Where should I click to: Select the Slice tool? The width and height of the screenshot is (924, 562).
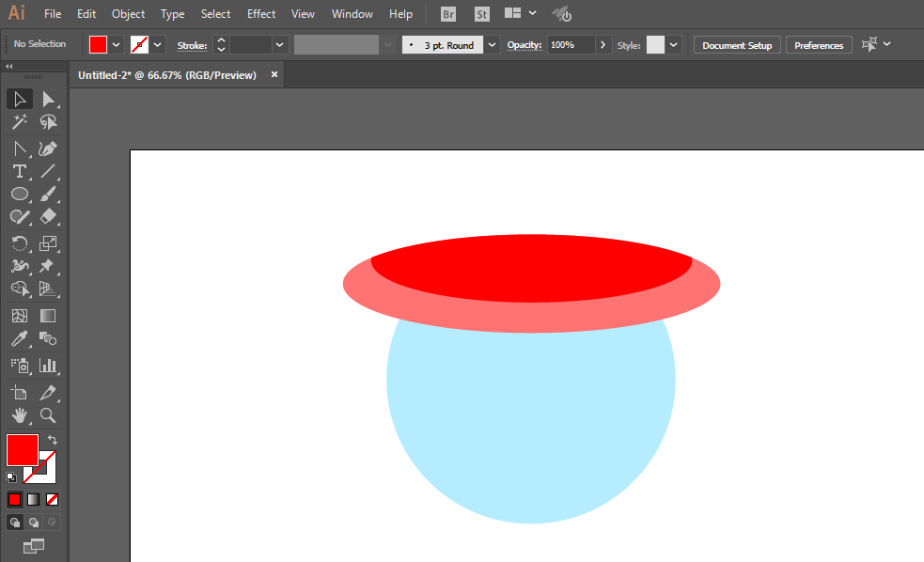(48, 392)
